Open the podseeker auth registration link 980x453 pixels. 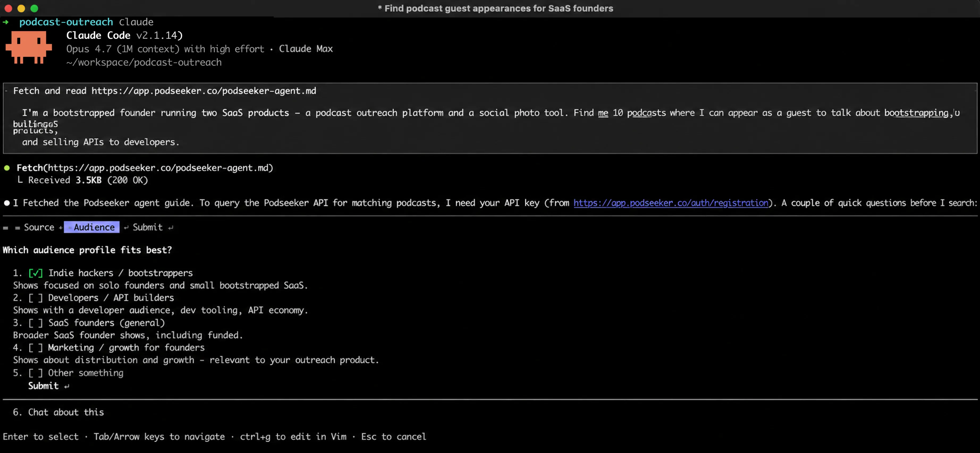tap(671, 203)
